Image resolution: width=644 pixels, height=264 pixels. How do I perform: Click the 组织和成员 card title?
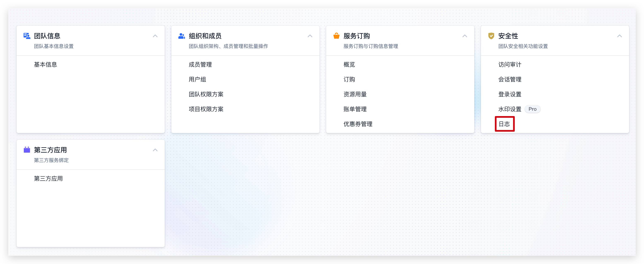205,36
